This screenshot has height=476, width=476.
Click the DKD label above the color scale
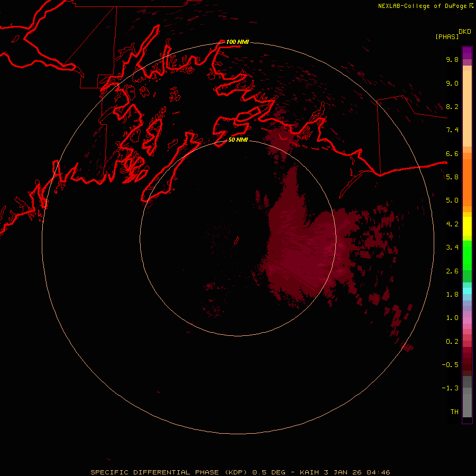[x=465, y=31]
